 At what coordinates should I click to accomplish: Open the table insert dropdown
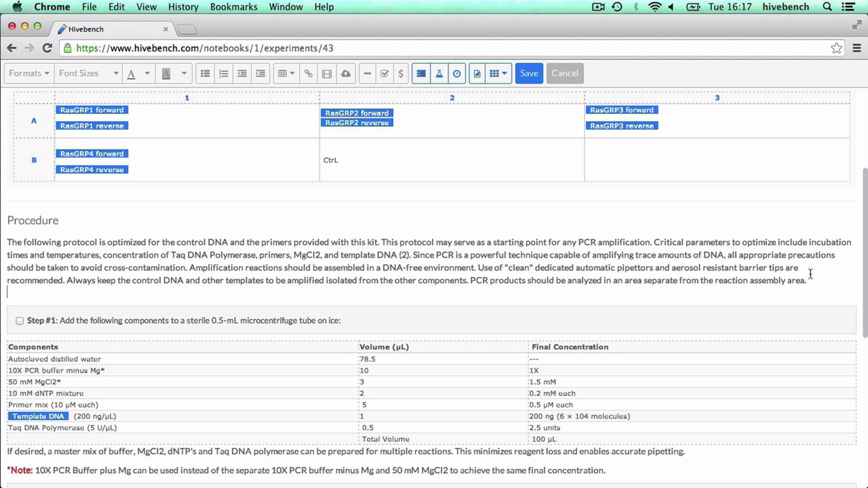coord(286,74)
